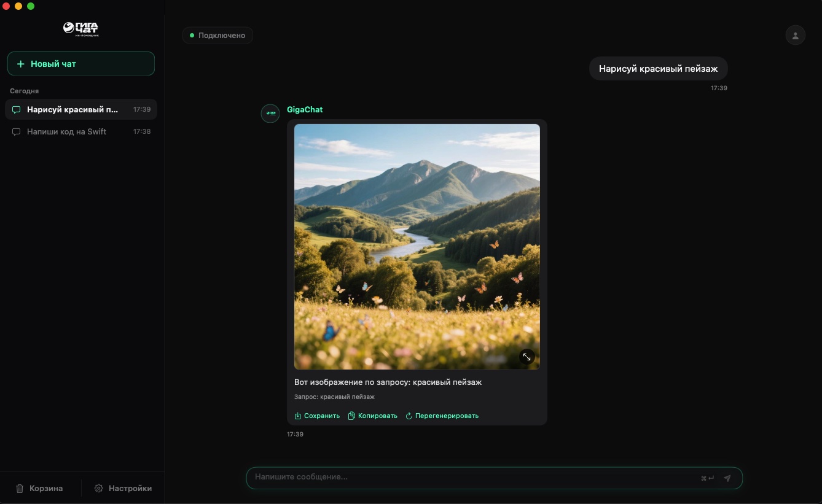
Task: Click the 17:38 timestamp in sidebar
Action: point(142,131)
